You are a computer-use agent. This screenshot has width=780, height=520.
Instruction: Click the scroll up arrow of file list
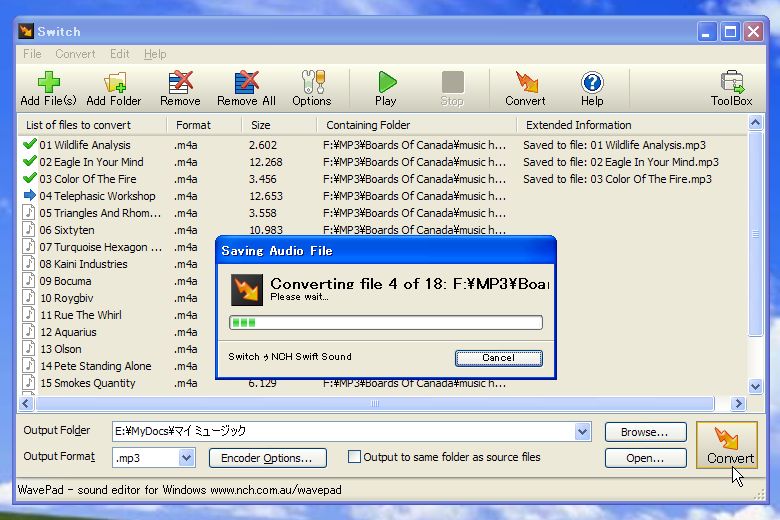click(755, 122)
